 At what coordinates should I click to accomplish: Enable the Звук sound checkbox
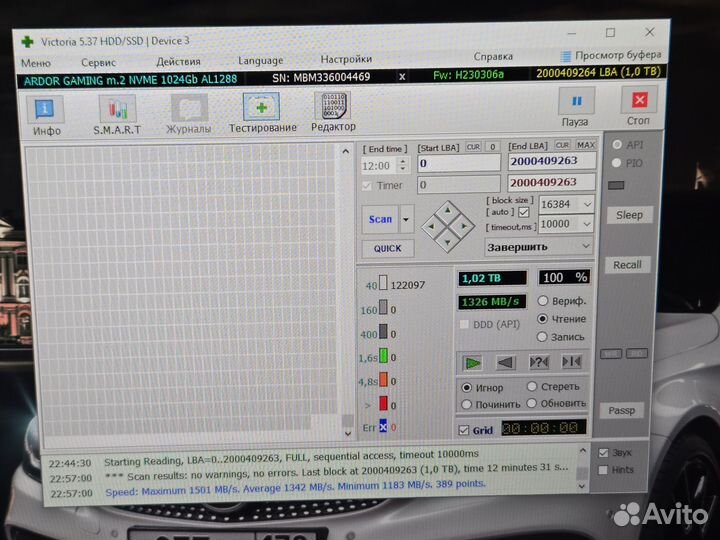(x=602, y=453)
